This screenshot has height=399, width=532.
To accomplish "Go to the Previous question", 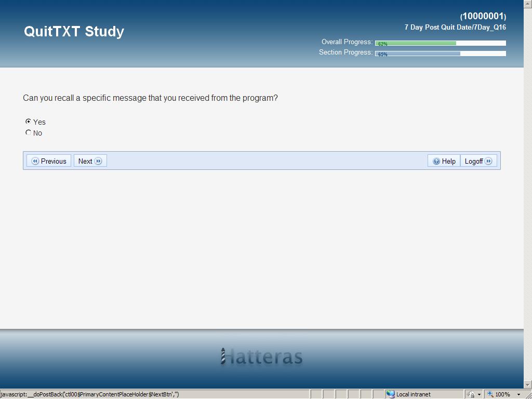I will point(48,161).
